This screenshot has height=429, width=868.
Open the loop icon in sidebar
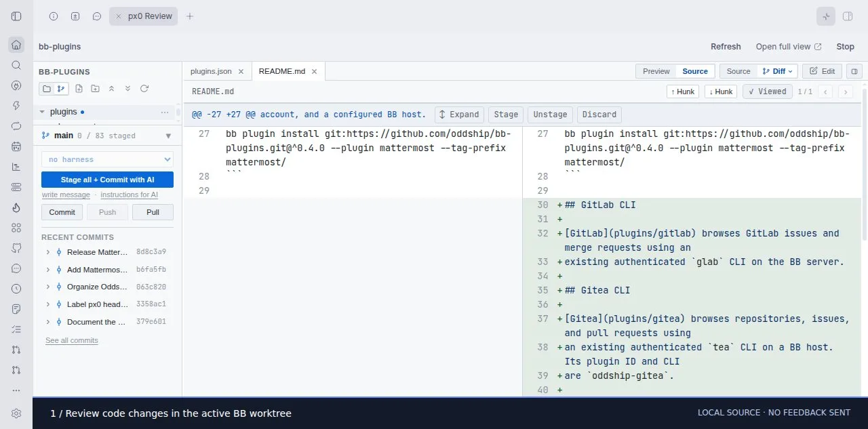tap(16, 126)
